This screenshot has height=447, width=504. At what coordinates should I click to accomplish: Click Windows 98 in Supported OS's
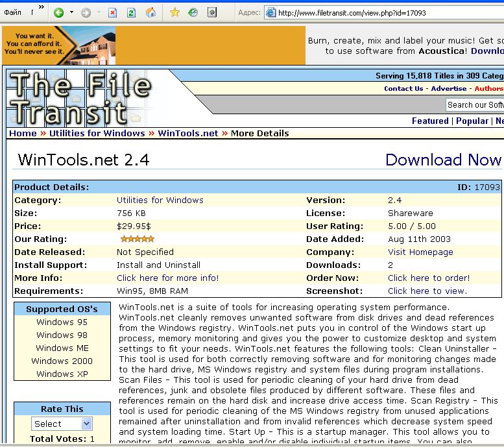(62, 335)
